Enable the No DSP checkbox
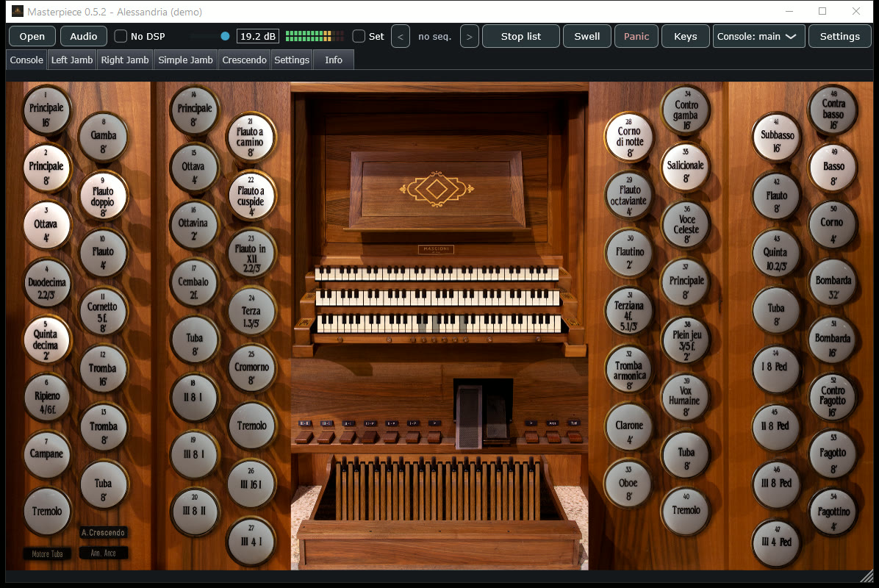The height and width of the screenshot is (588, 879). tap(121, 37)
